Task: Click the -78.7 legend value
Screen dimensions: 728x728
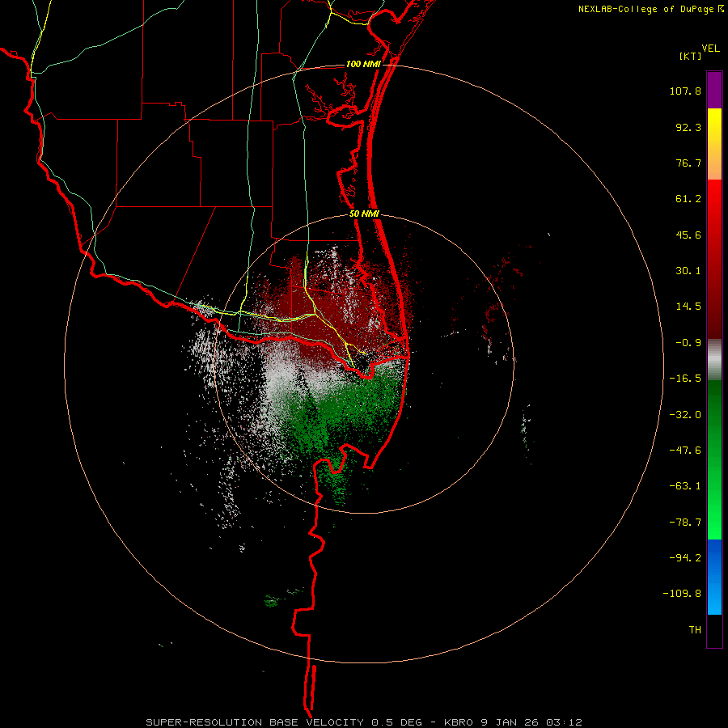Action: coord(685,523)
